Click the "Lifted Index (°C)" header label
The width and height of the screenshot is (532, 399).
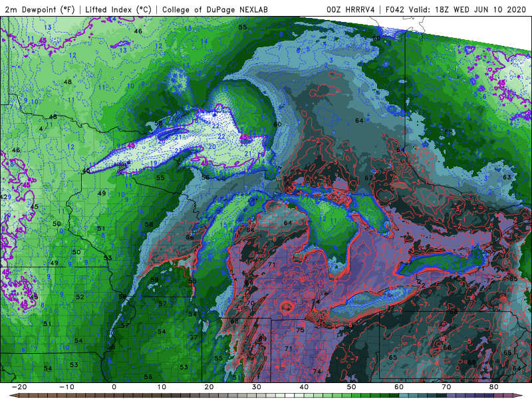point(118,9)
